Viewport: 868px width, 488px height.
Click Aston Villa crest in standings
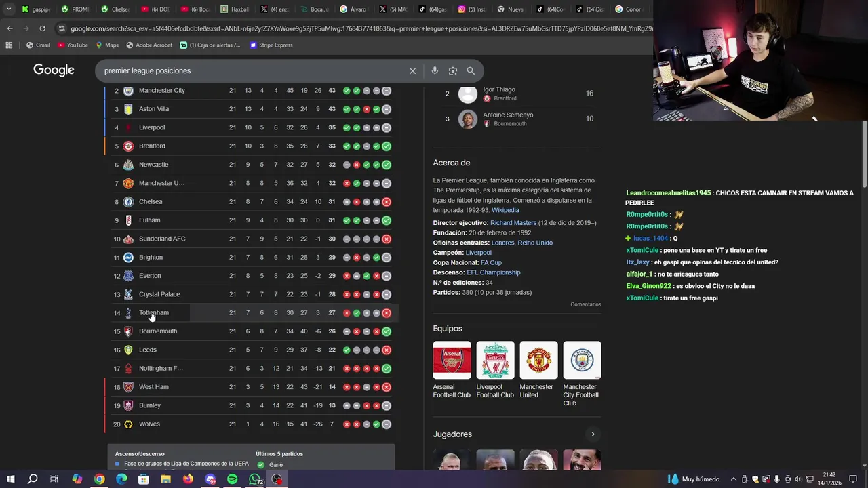pos(128,109)
